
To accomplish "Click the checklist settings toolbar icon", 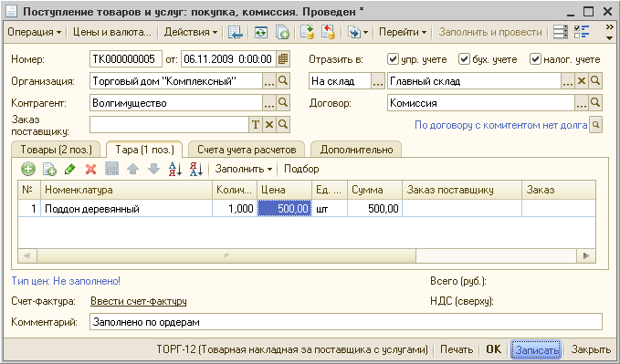I will click(582, 32).
